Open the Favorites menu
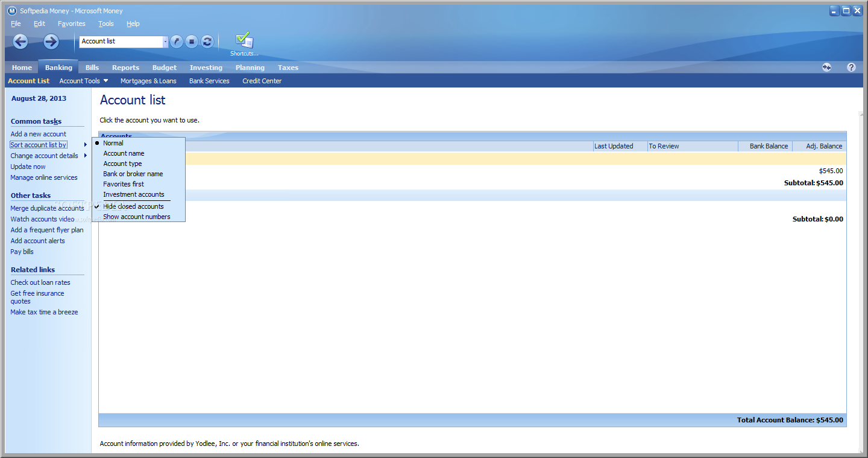Viewport: 868px width, 458px height. pyautogui.click(x=72, y=24)
